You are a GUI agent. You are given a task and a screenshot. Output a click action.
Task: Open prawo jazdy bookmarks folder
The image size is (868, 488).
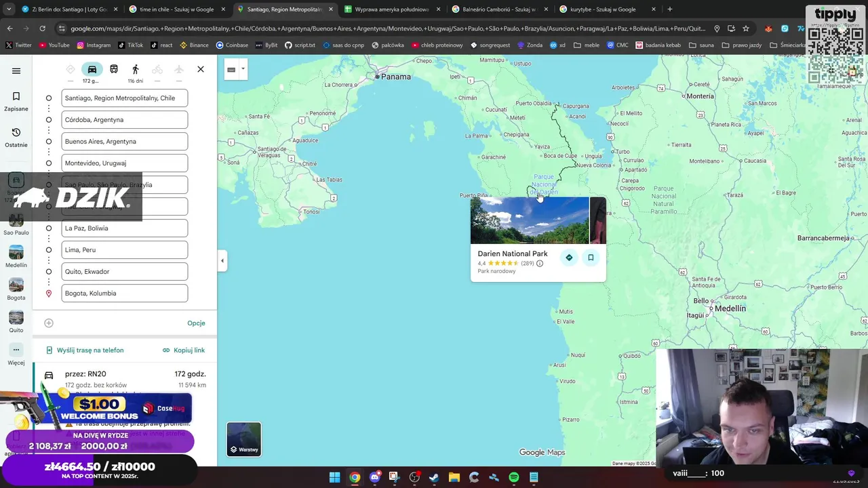[x=742, y=45]
